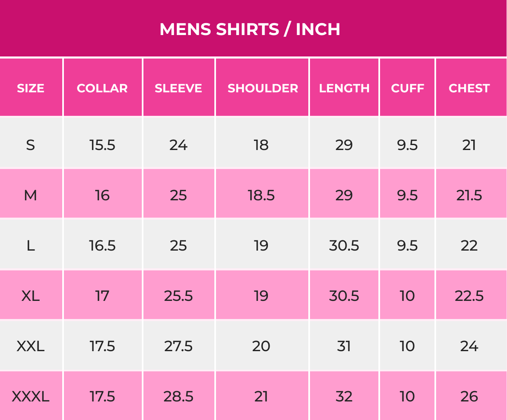
Task: Select the XXXL size row label
Action: (31, 397)
